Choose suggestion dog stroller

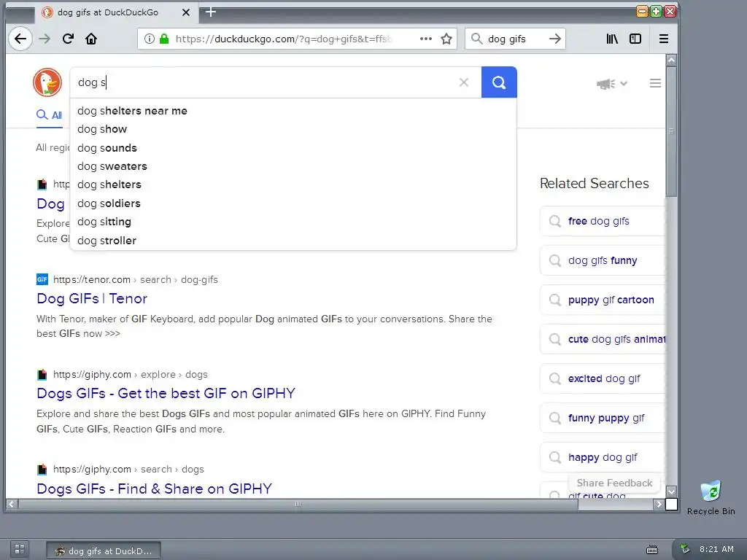pos(293,241)
